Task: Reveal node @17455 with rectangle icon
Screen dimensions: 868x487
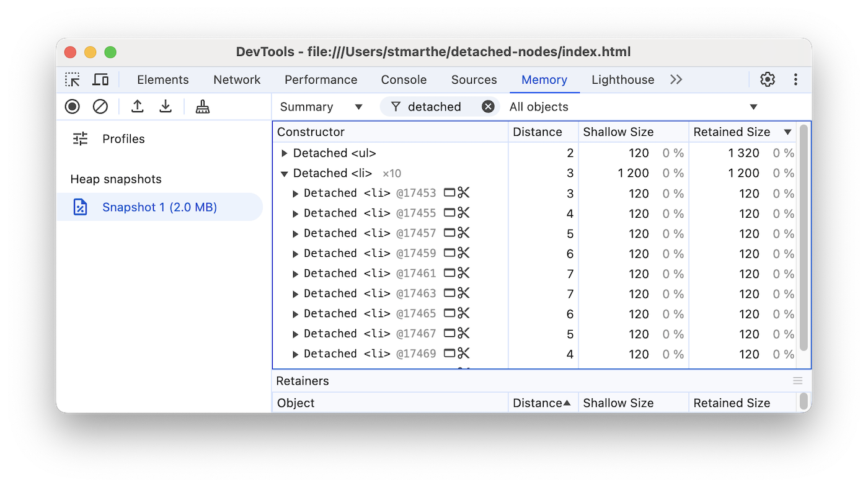Action: [x=449, y=213]
